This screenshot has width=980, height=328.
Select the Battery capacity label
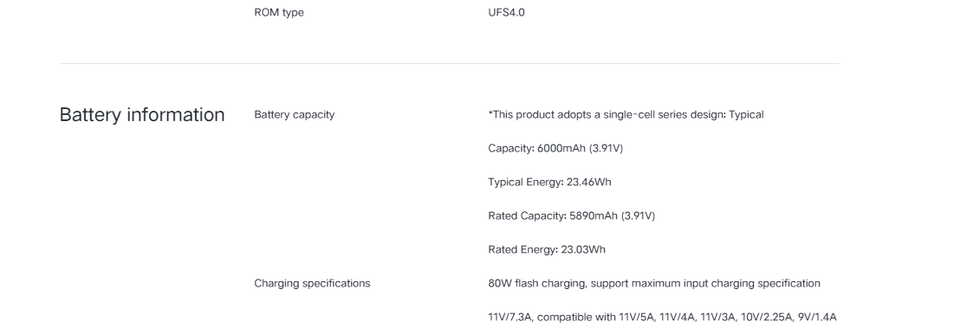click(295, 115)
